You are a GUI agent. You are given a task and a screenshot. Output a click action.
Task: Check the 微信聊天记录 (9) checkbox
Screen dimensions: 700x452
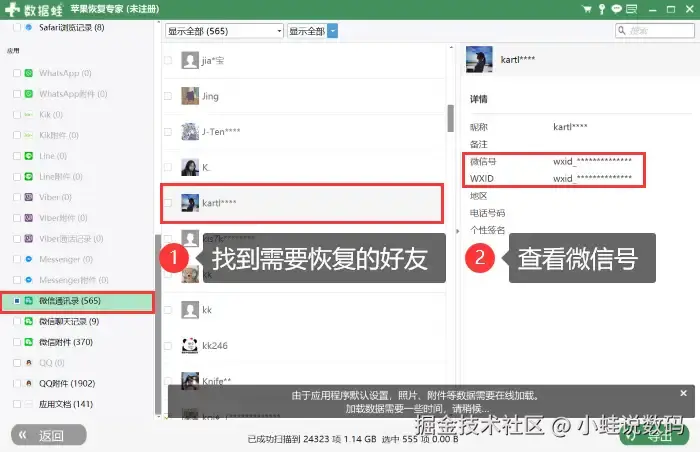17,321
